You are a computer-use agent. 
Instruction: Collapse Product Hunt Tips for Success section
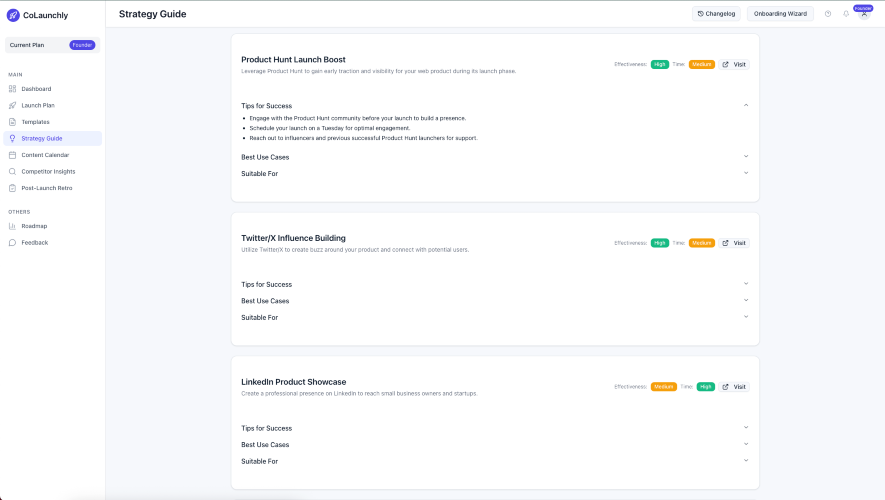coord(746,105)
